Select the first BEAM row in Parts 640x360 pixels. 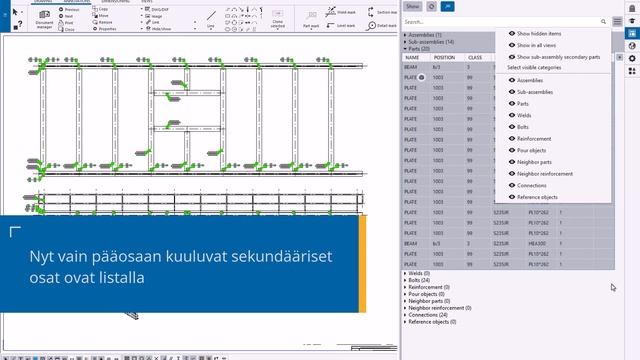[x=448, y=67]
